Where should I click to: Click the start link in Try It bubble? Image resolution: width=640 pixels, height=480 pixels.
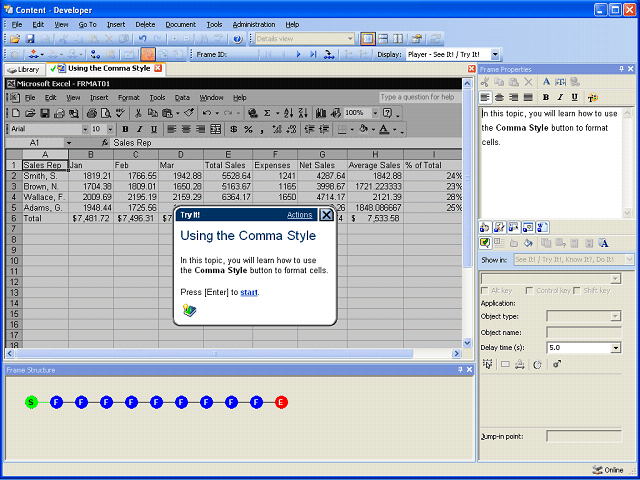(x=249, y=292)
